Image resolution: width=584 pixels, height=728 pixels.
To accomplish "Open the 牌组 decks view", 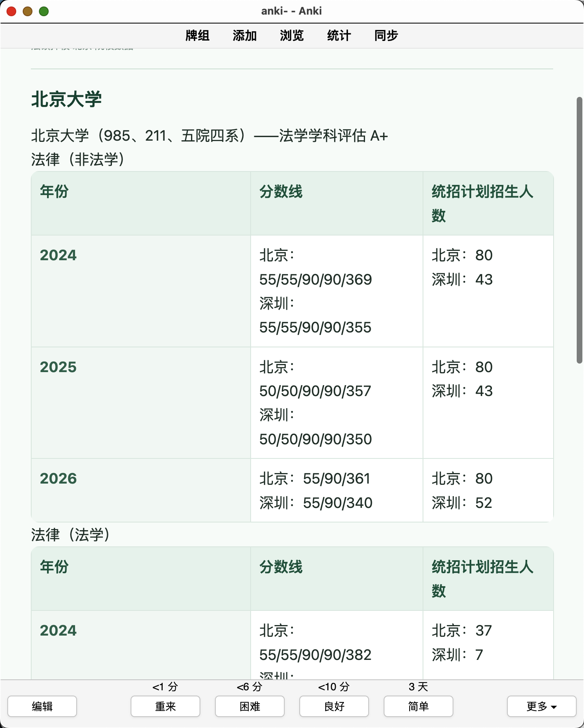I will tap(198, 36).
